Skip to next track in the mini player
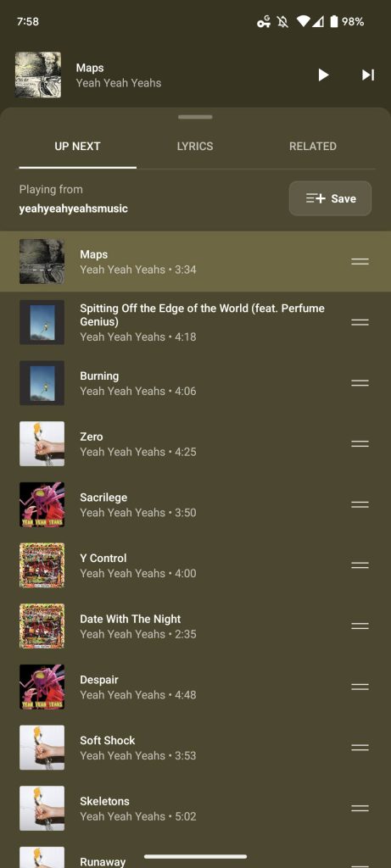The image size is (391, 868). click(x=368, y=75)
